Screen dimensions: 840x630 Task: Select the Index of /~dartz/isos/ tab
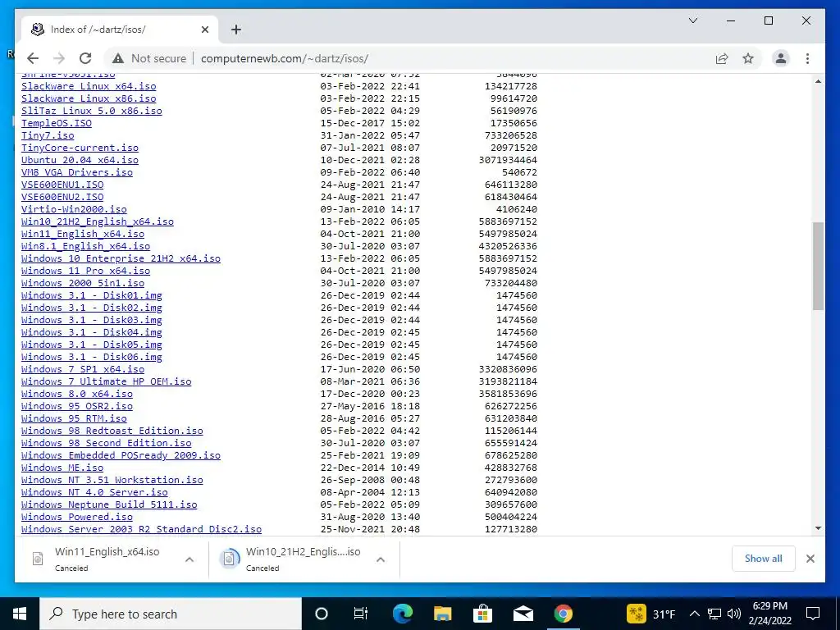click(x=118, y=30)
